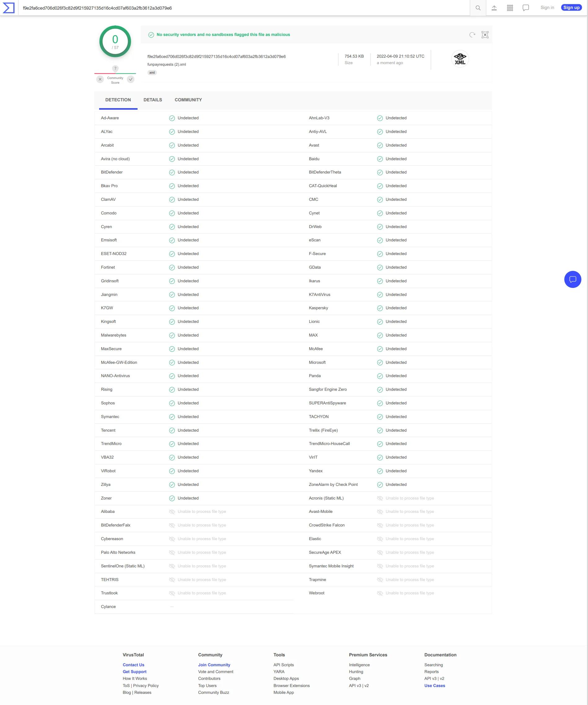This screenshot has width=588, height=705.
Task: Click the crossed-eye icon for Alibaba
Action: coord(172,512)
